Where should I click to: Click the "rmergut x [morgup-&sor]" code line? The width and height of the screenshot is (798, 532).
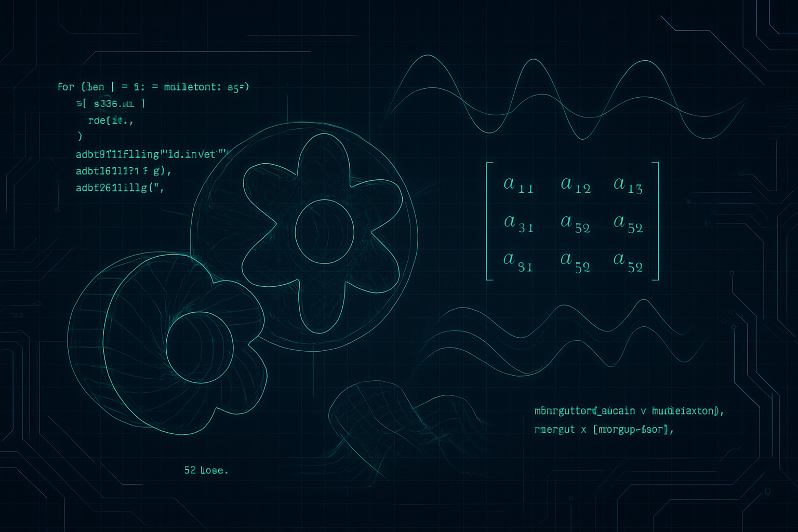coord(604,430)
